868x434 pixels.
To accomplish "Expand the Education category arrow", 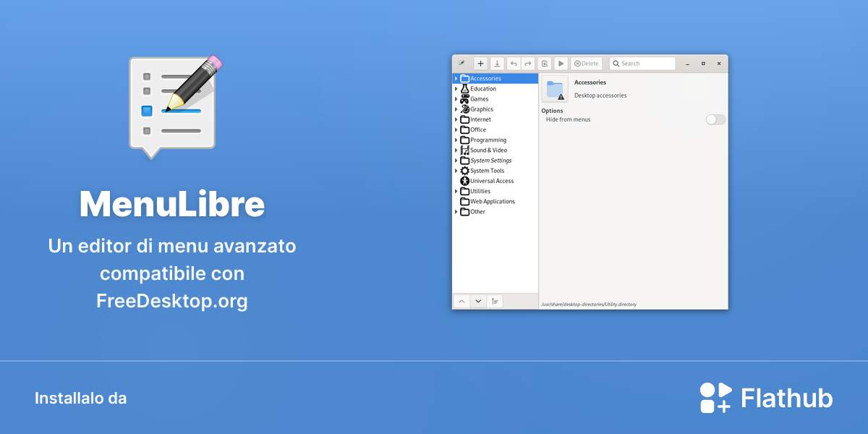I will tap(456, 89).
